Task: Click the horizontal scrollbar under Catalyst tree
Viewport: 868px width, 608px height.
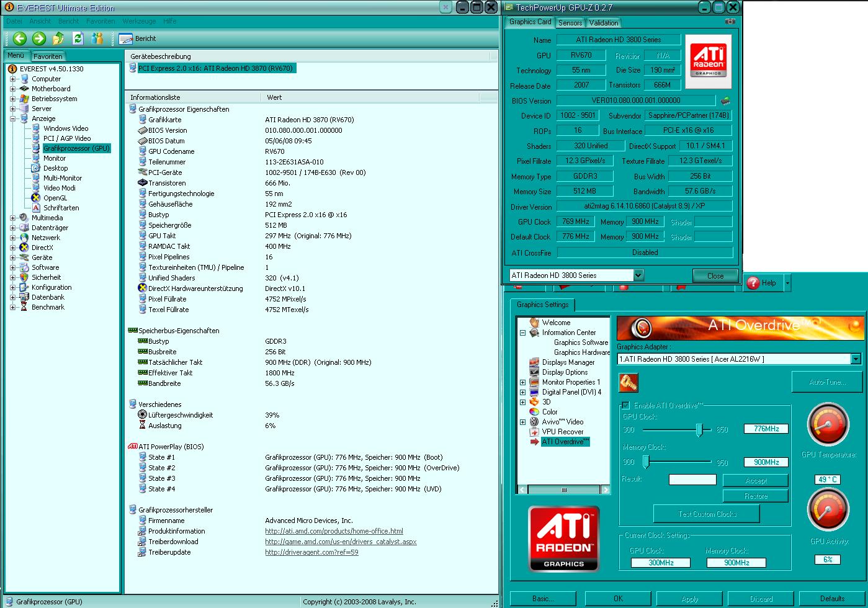Action: (563, 490)
